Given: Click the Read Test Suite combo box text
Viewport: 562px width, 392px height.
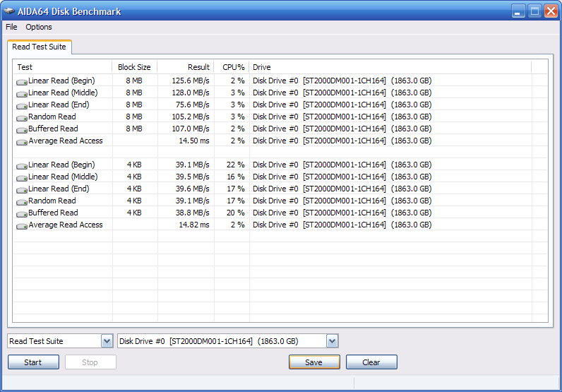Looking at the screenshot, I should coord(36,341).
